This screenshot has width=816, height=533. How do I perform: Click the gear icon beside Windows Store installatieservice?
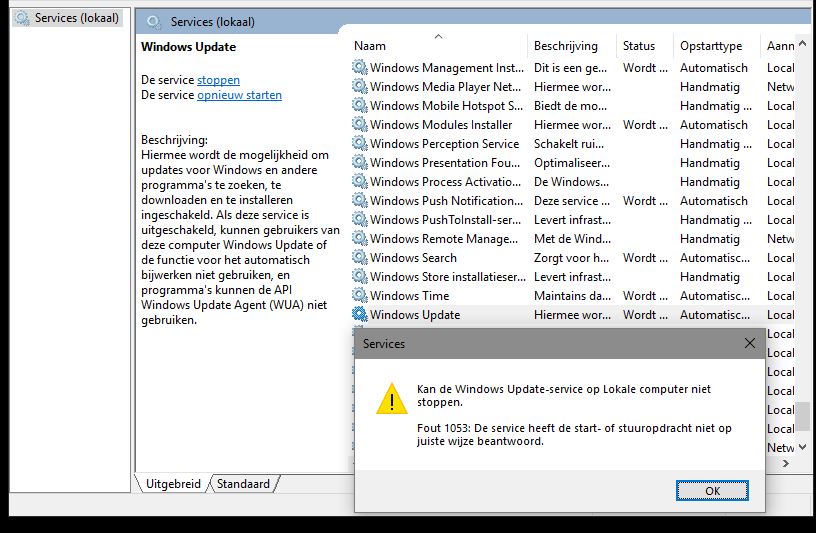360,276
